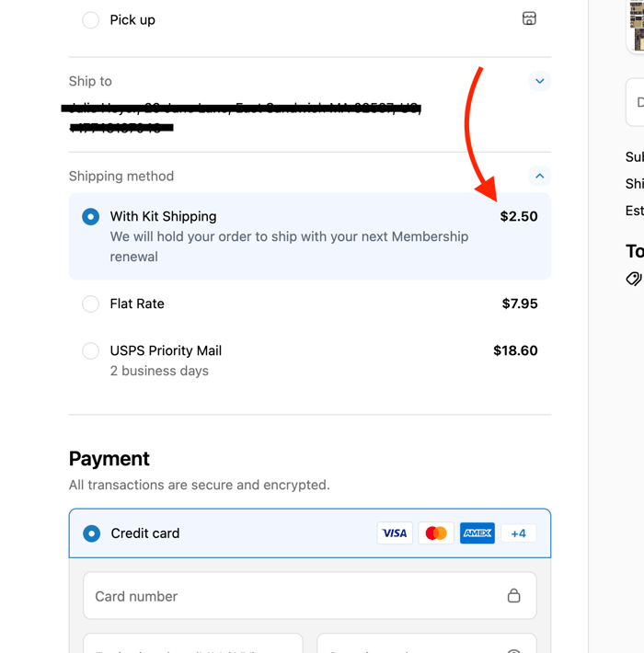
Task: Collapse the Shipping method section chevron
Action: (540, 176)
